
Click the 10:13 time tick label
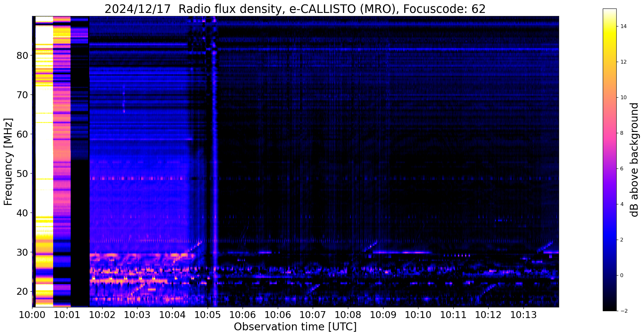pos(524,315)
